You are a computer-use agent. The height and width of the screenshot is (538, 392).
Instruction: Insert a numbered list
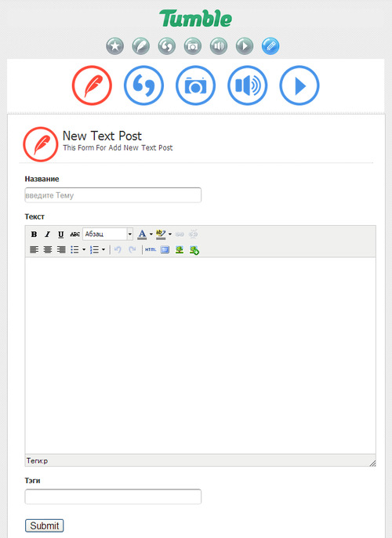[94, 249]
